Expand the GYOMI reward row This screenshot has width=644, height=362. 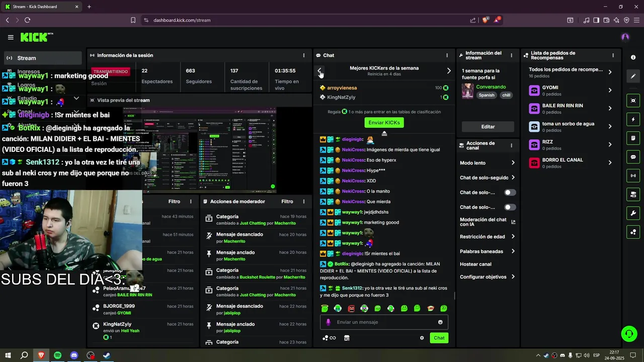tap(610, 90)
